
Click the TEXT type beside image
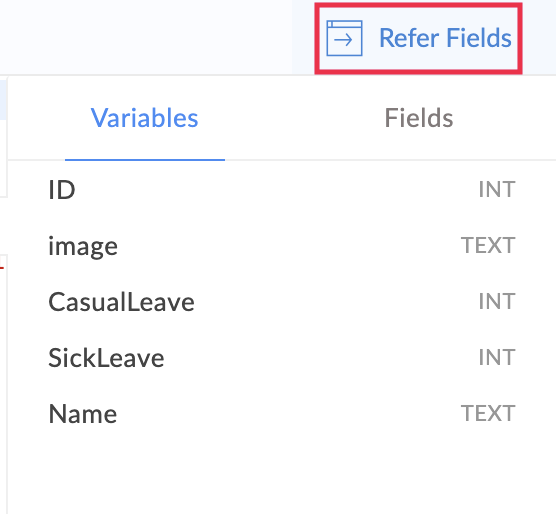488,245
